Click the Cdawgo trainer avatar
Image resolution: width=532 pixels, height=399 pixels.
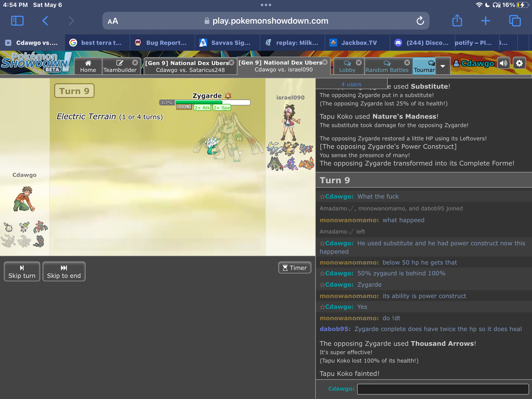[24, 199]
